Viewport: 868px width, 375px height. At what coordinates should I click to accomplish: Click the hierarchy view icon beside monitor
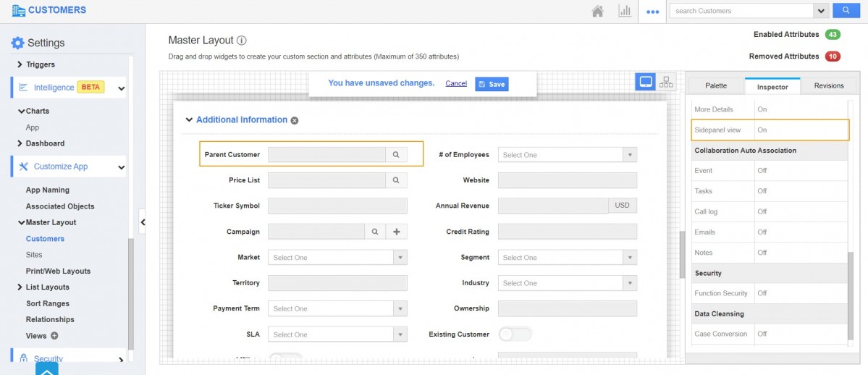[666, 82]
